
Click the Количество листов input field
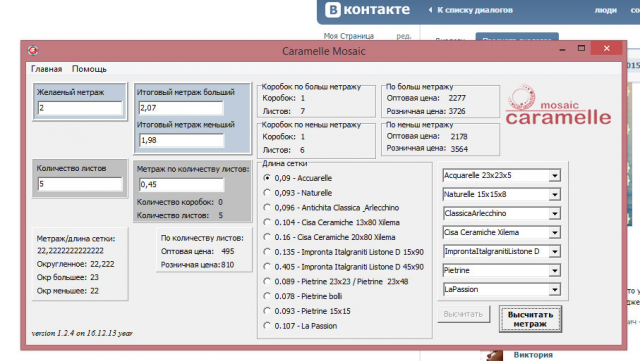[x=80, y=184]
